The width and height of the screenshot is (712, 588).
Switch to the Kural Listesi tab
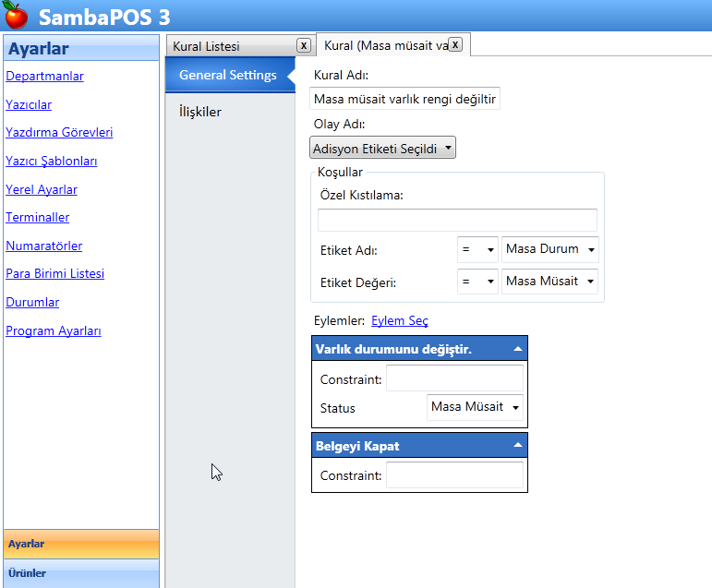206,46
